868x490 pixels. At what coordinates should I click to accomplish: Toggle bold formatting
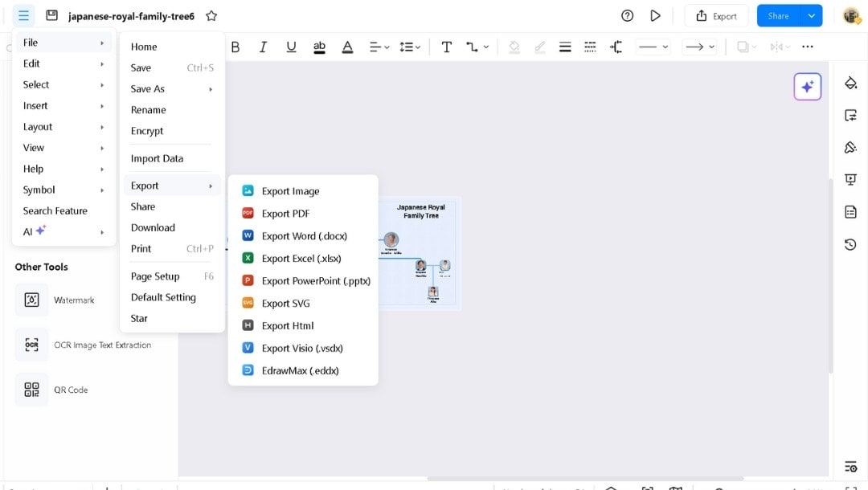(235, 47)
